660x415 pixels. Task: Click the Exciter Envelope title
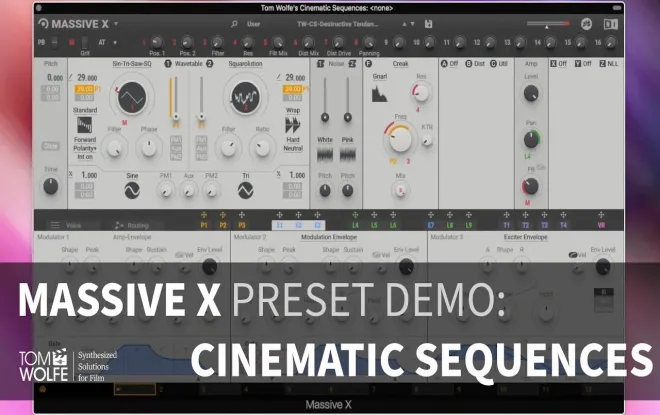click(525, 237)
